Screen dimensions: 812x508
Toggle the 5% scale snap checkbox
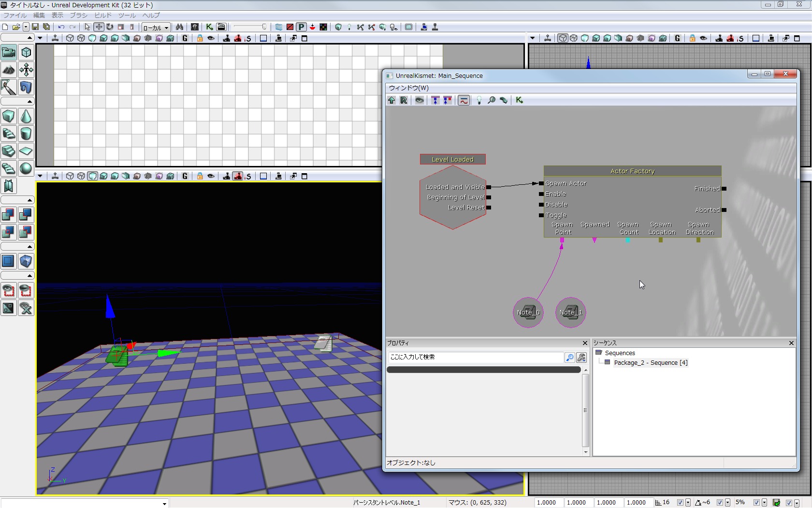tap(756, 503)
